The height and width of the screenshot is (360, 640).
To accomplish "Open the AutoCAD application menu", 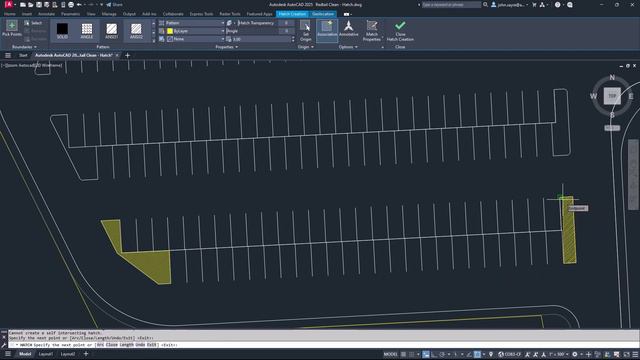I will [8, 4].
